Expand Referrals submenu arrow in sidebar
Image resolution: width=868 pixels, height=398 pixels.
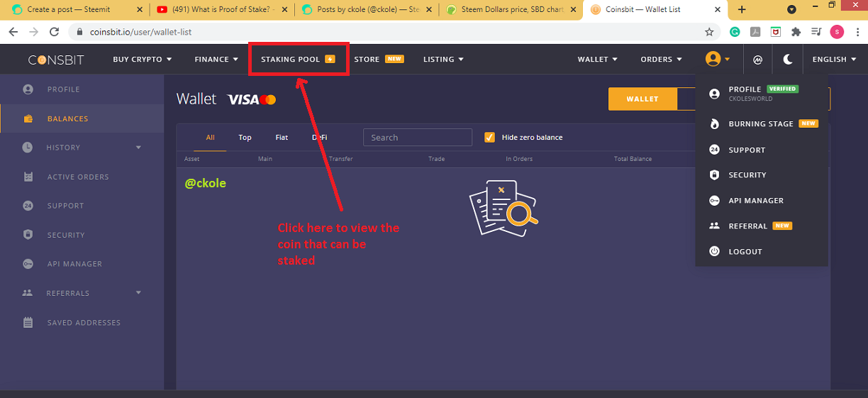pyautogui.click(x=138, y=293)
